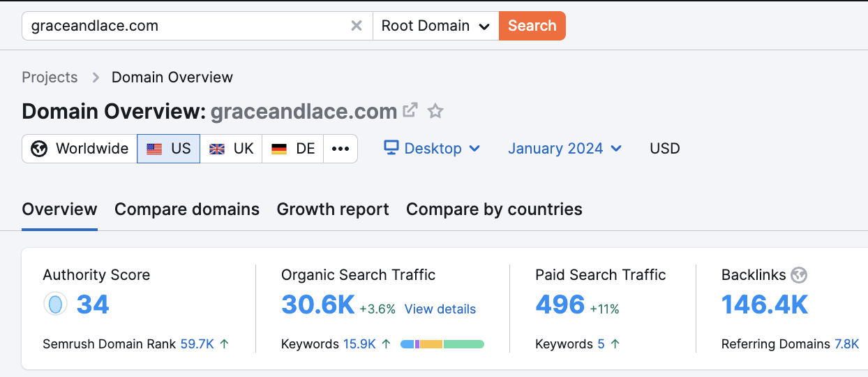868x377 pixels.
Task: Expand the Root Domain dropdown
Action: tap(435, 26)
